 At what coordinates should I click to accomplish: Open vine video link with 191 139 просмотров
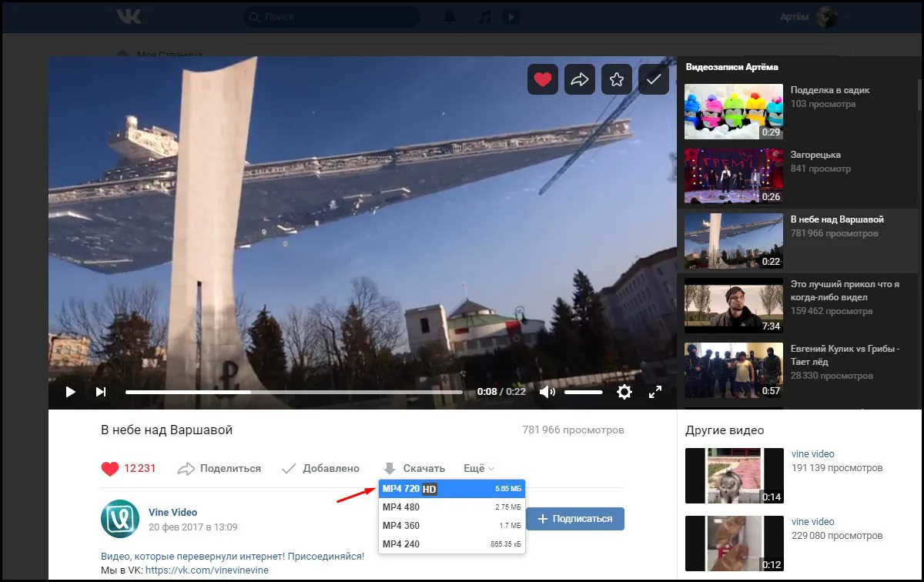pyautogui.click(x=813, y=454)
